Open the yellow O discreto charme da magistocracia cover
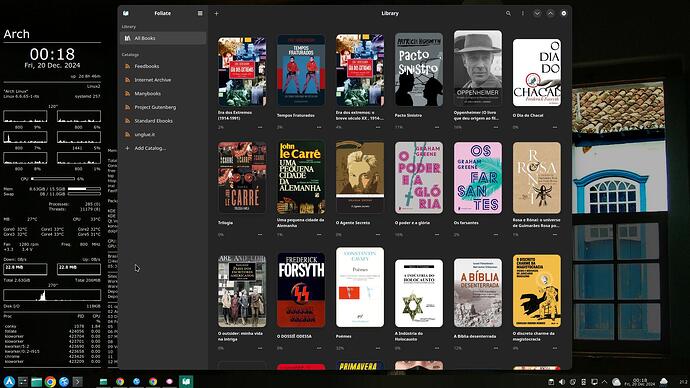The image size is (690, 388). (x=537, y=291)
